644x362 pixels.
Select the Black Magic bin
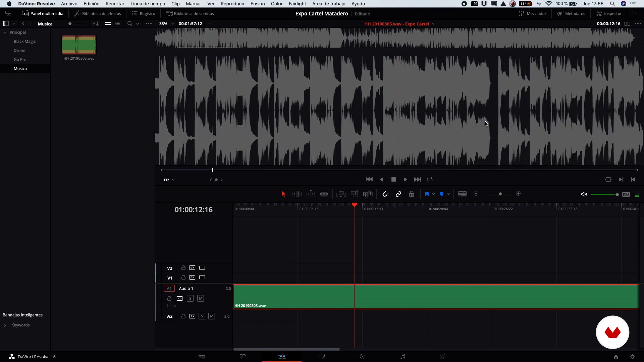click(25, 42)
